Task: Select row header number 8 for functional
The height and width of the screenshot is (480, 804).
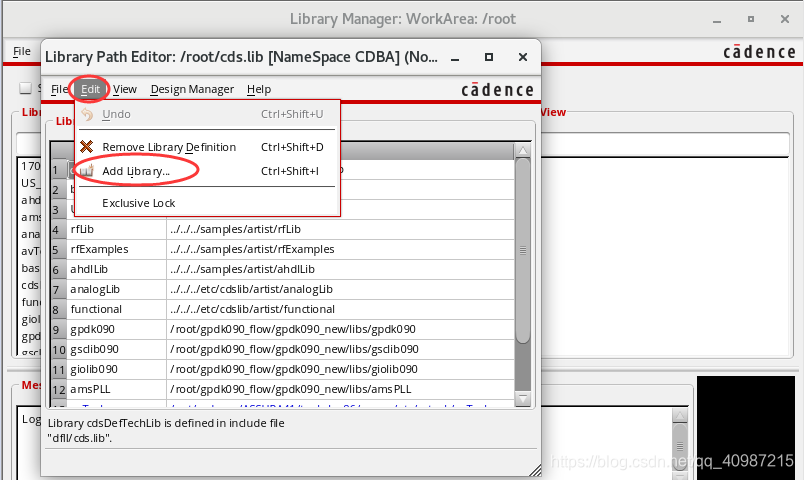Action: point(58,309)
